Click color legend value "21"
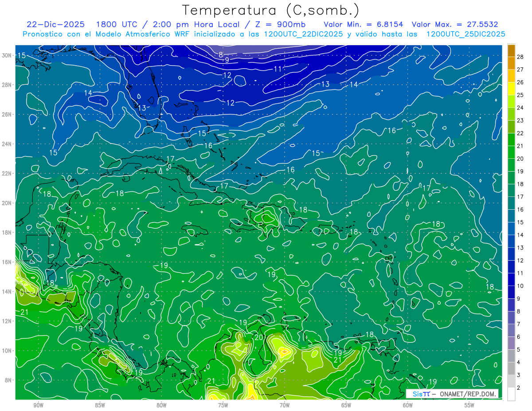 (520, 146)
